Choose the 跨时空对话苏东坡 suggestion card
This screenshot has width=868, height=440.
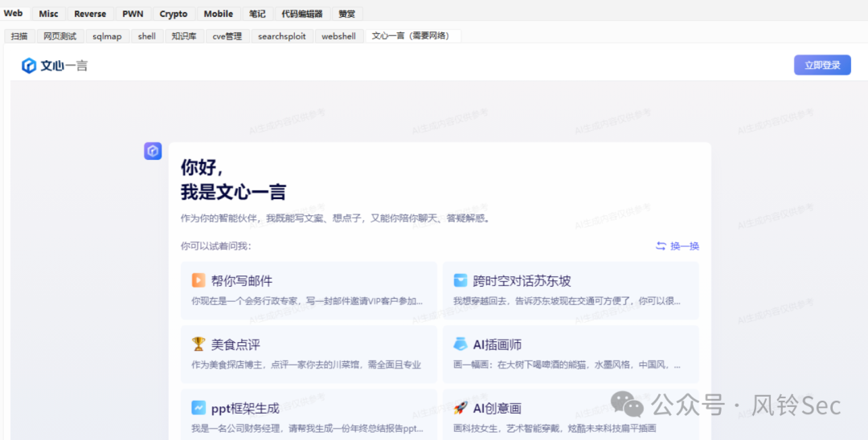[571, 291]
